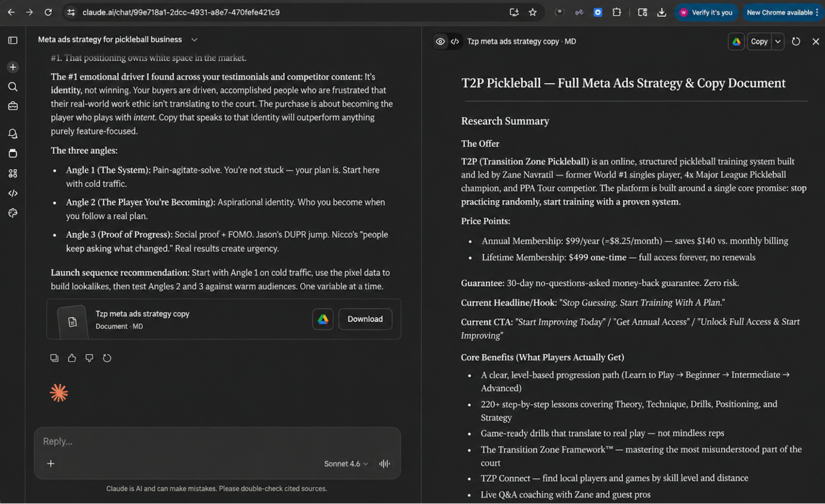The image size is (825, 504).
Task: Open the attachment plus menu in composer
Action: (51, 464)
